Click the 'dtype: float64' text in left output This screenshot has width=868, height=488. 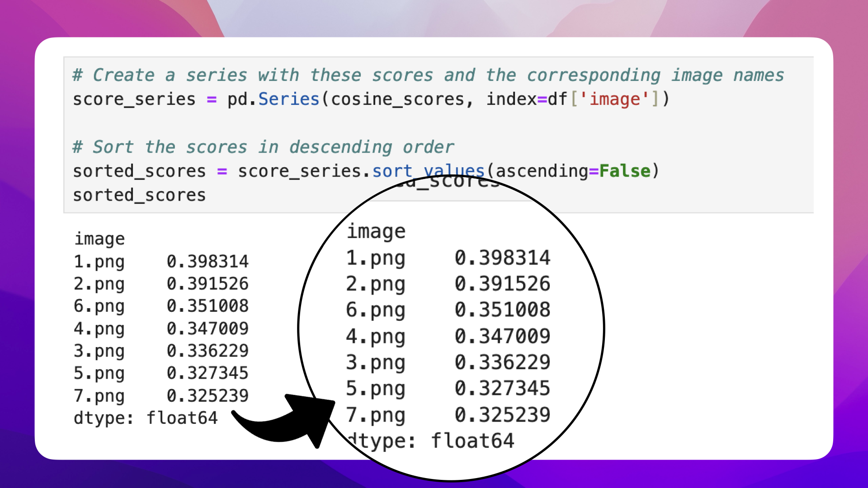(x=146, y=418)
